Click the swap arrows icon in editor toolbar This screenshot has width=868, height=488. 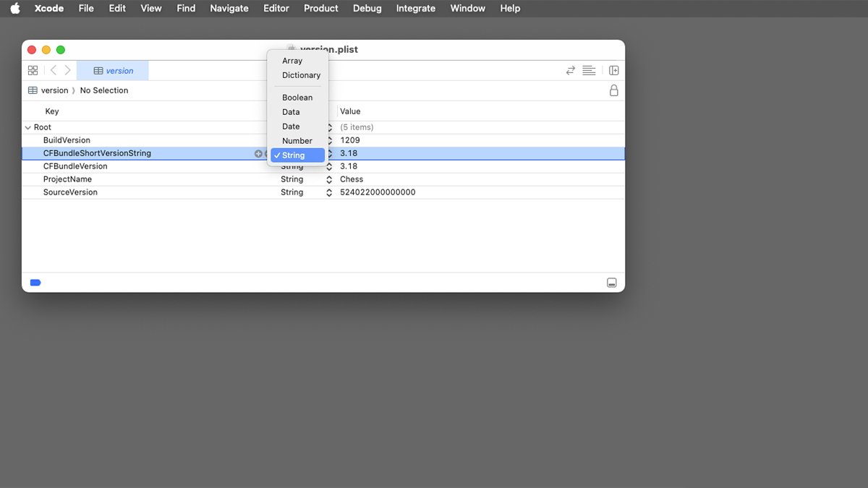coord(571,70)
